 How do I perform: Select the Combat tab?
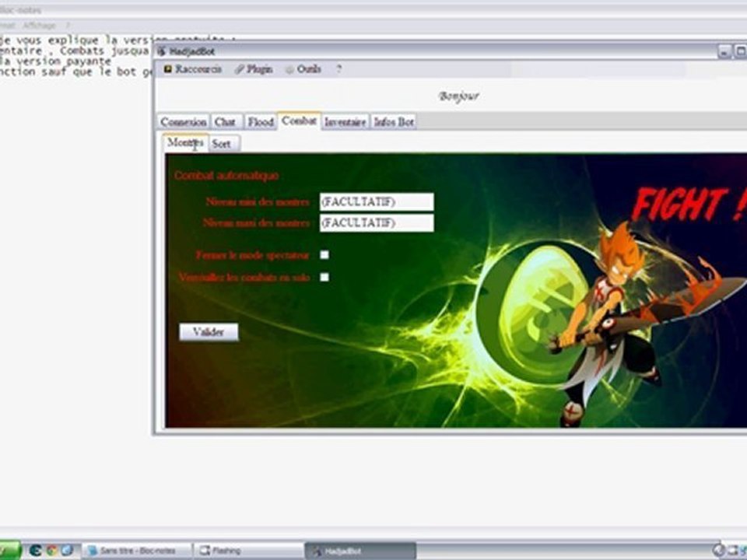click(299, 121)
